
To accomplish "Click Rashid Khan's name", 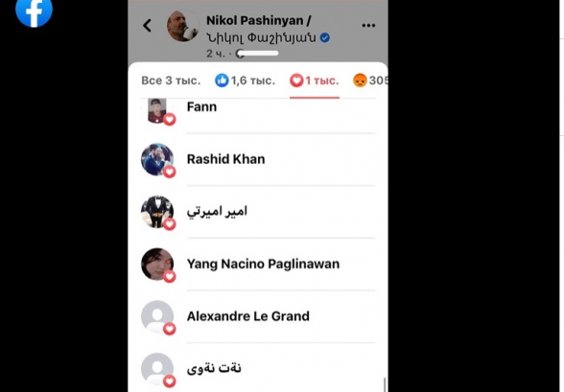I will point(226,159).
